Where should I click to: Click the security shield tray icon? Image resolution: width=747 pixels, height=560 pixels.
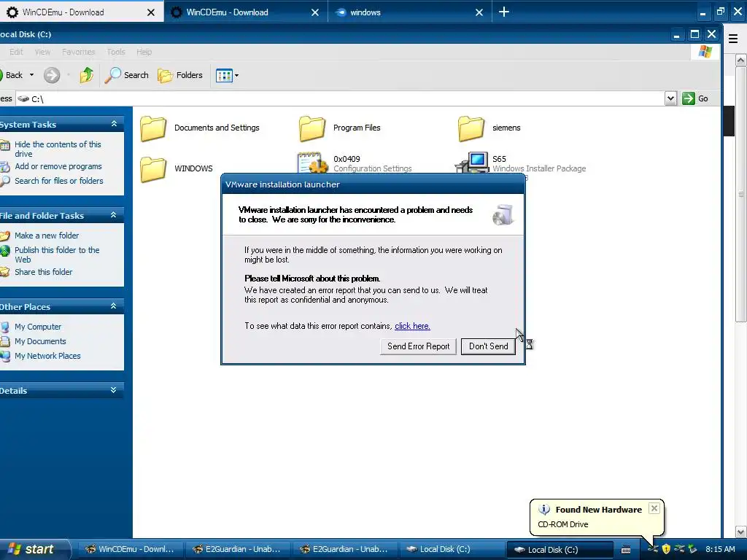pyautogui.click(x=666, y=549)
